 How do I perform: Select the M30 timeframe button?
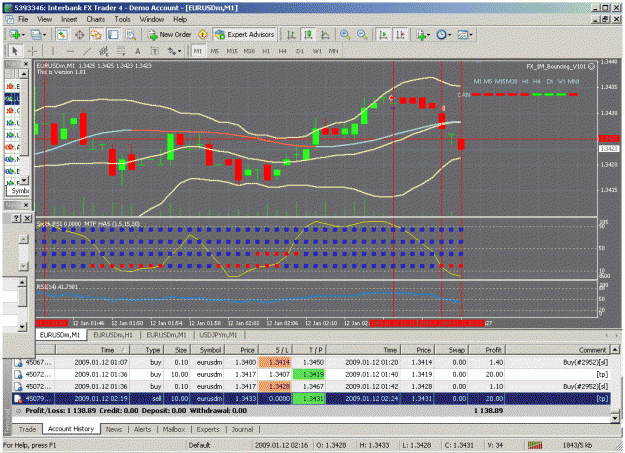(249, 51)
